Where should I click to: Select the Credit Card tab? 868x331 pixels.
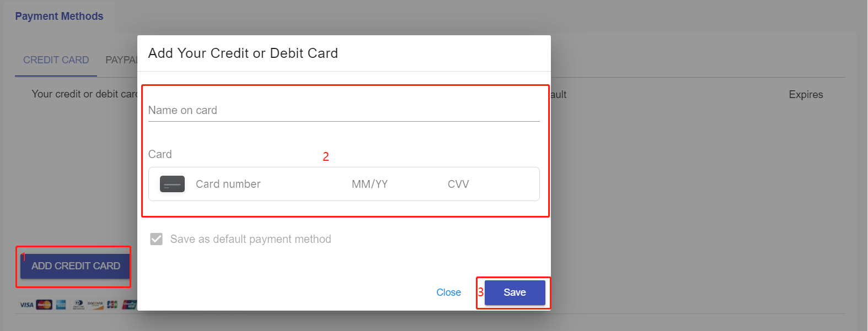[56, 59]
